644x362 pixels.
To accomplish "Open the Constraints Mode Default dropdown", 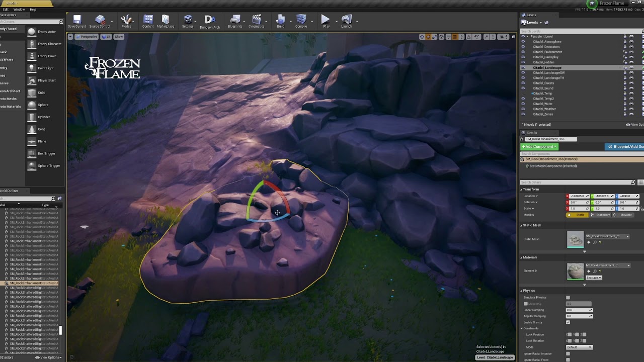I will click(x=579, y=347).
